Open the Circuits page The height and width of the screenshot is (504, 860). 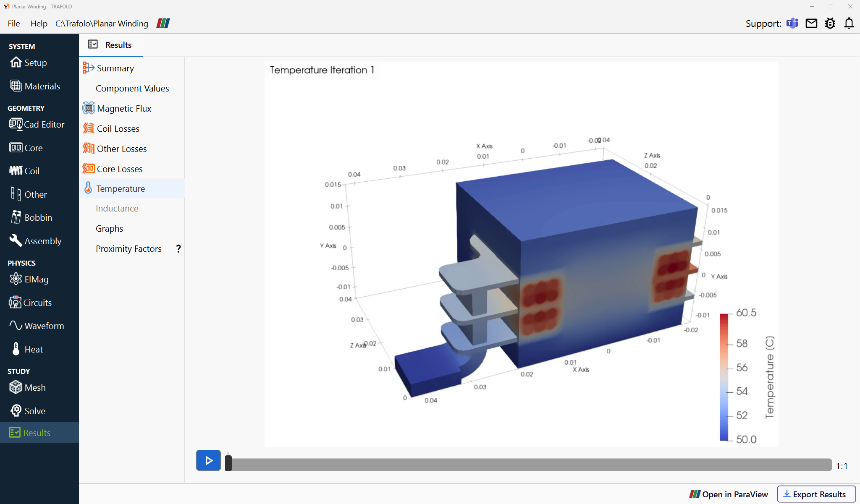click(30, 303)
